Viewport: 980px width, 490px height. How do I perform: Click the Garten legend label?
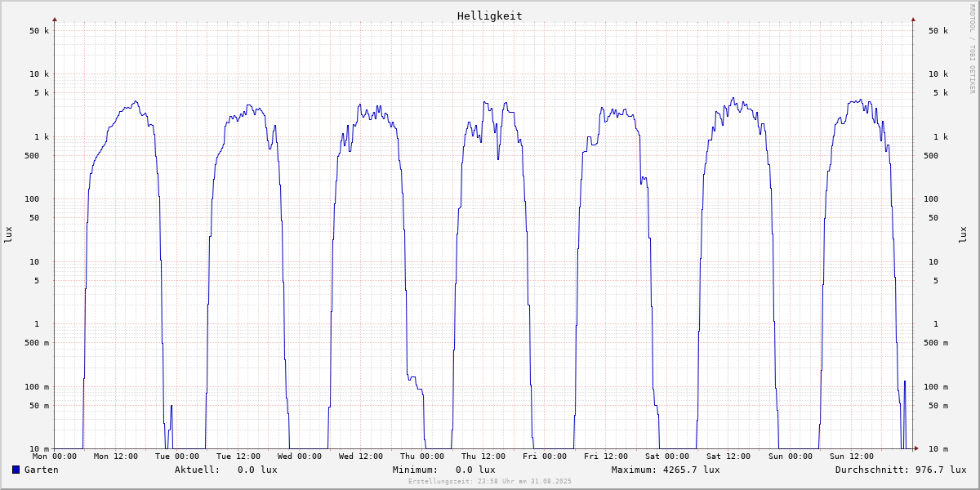[x=41, y=470]
